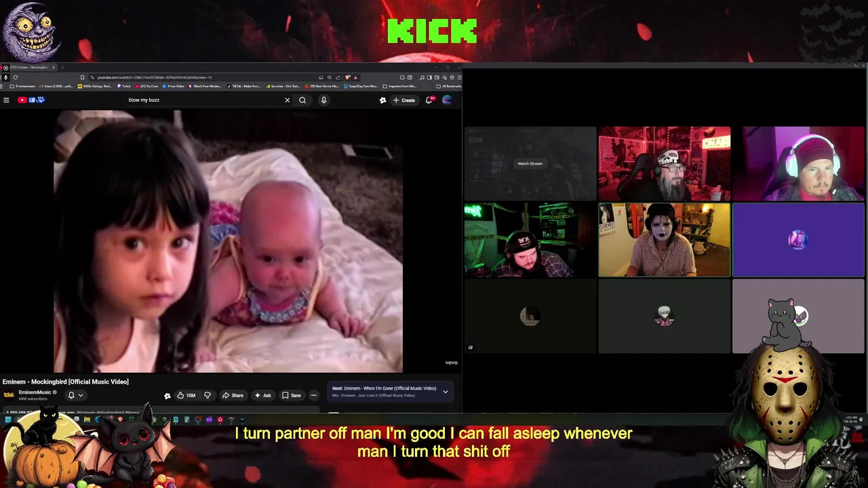
Task: Open the EminemMusic channel avatar
Action: click(9, 395)
